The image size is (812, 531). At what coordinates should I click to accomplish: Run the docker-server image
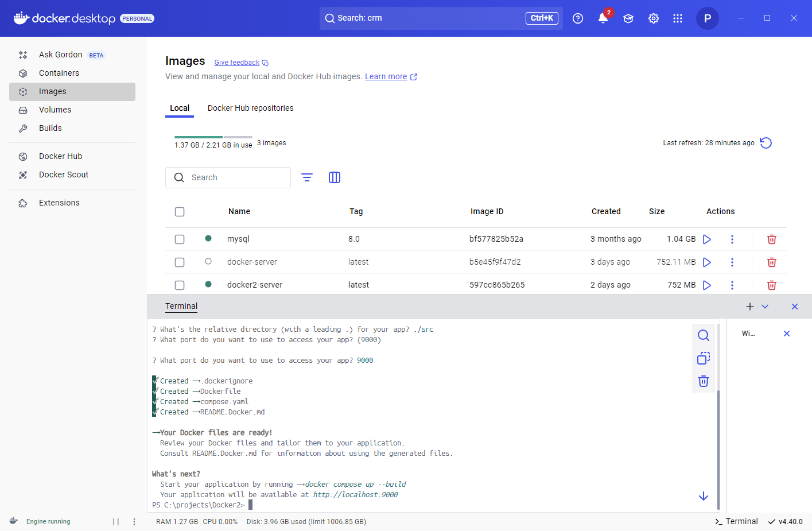coord(707,262)
